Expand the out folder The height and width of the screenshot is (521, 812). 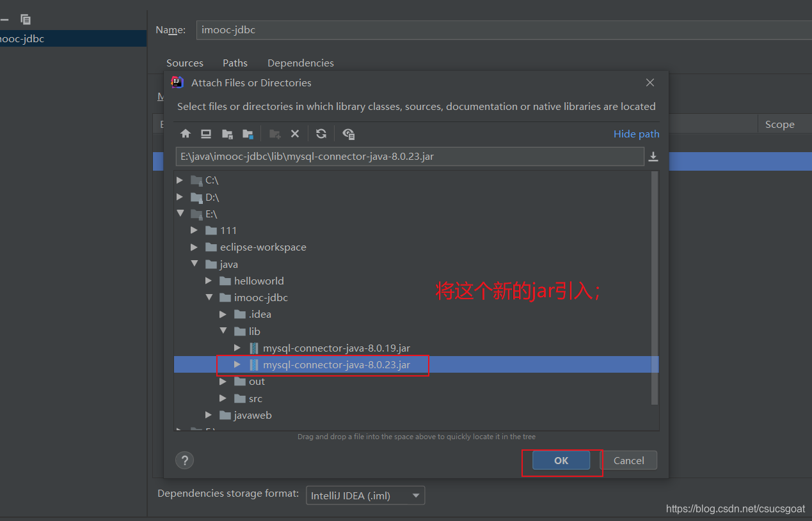click(x=223, y=381)
